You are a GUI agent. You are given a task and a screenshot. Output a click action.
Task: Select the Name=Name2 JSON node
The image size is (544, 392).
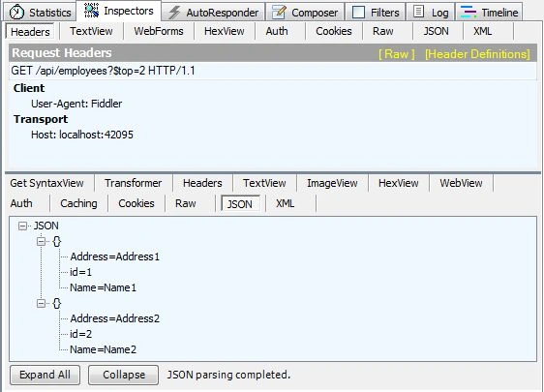(x=104, y=349)
